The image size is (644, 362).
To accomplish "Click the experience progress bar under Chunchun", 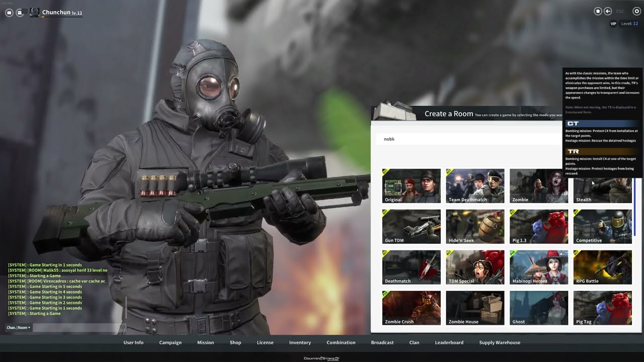I will pyautogui.click(x=62, y=17).
